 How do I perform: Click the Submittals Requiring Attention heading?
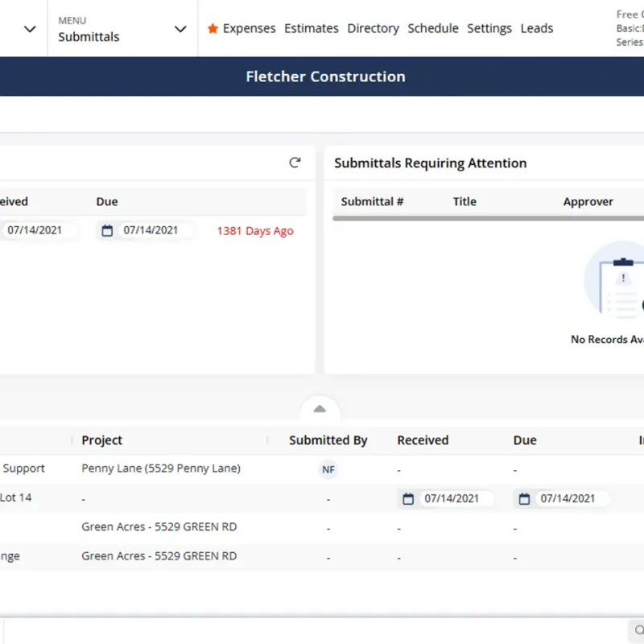tap(430, 163)
